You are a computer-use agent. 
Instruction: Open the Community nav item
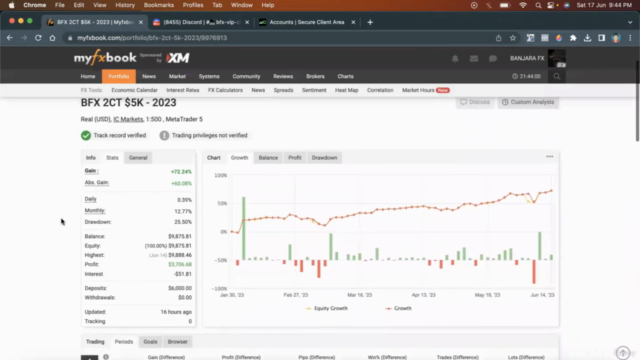point(246,76)
